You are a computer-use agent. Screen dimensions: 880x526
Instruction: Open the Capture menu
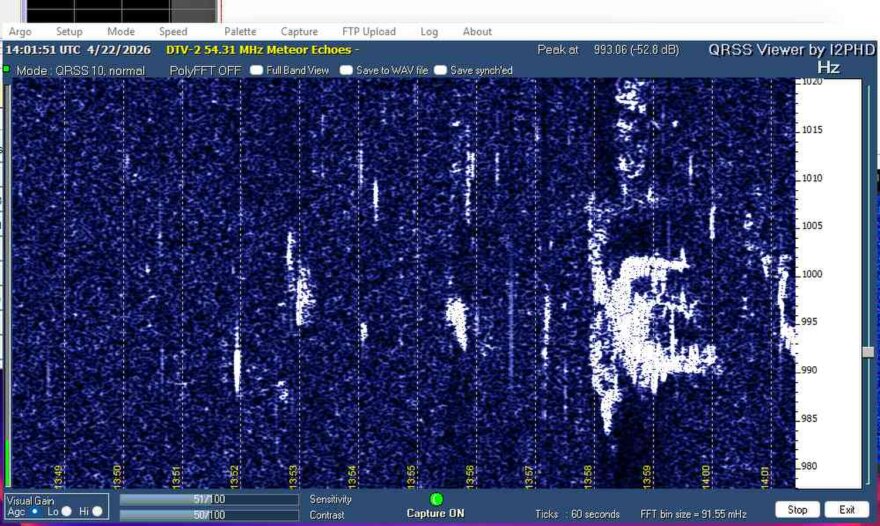coord(299,32)
